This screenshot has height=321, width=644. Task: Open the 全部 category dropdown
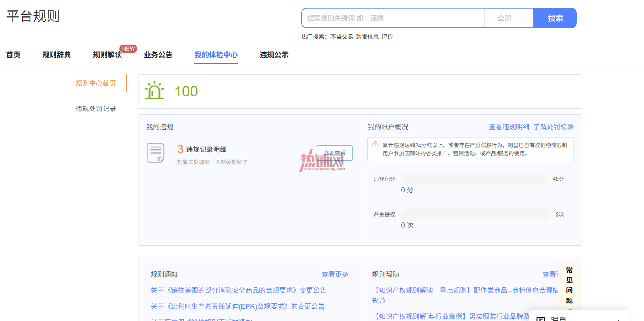pos(509,18)
